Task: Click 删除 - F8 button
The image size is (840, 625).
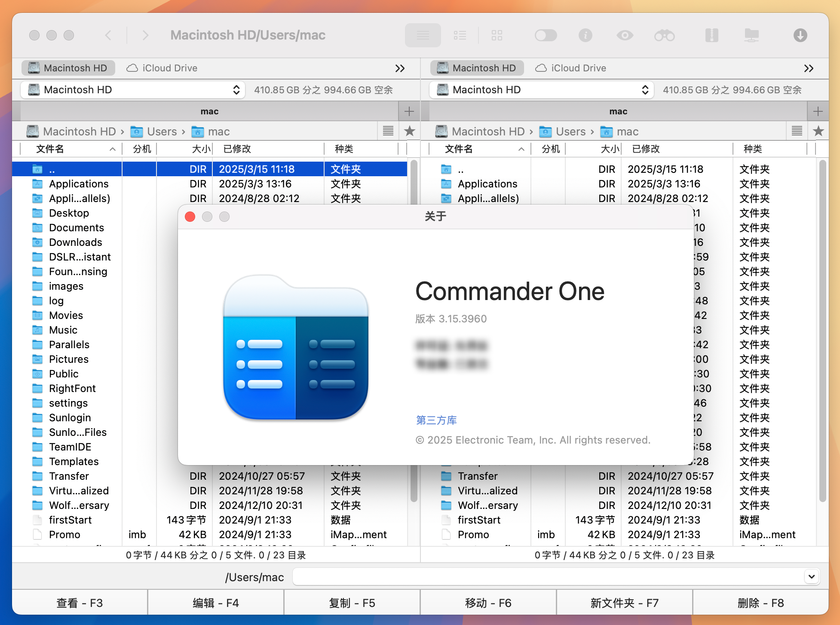Action: [x=761, y=603]
